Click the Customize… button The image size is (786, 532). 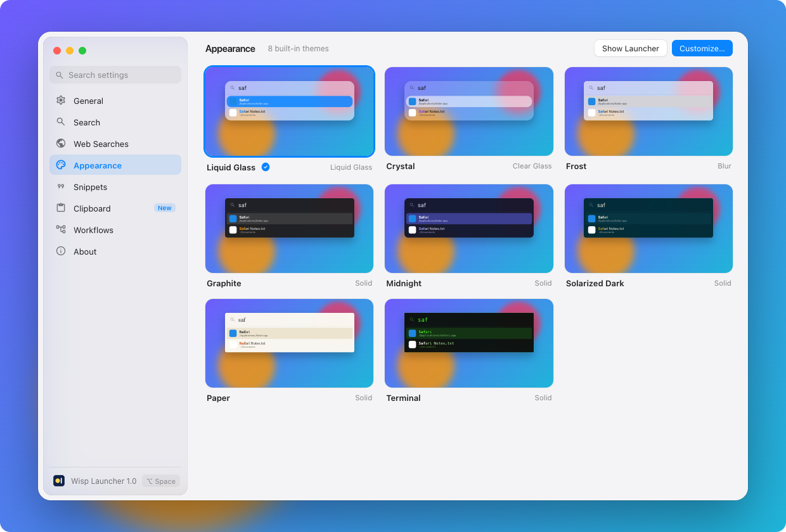[702, 48]
